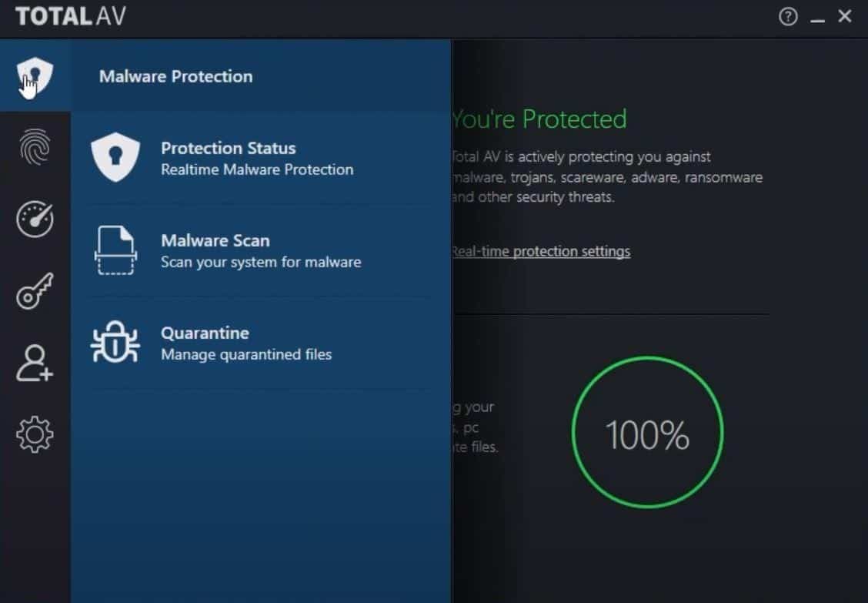The width and height of the screenshot is (868, 603).
Task: Click the Protection Status shield icon
Action: (x=115, y=158)
